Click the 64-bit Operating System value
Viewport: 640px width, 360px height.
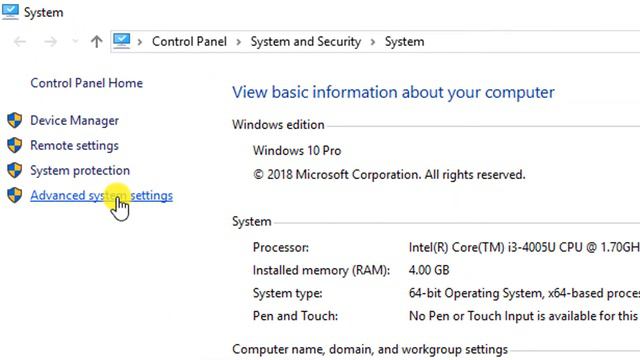coord(524,293)
